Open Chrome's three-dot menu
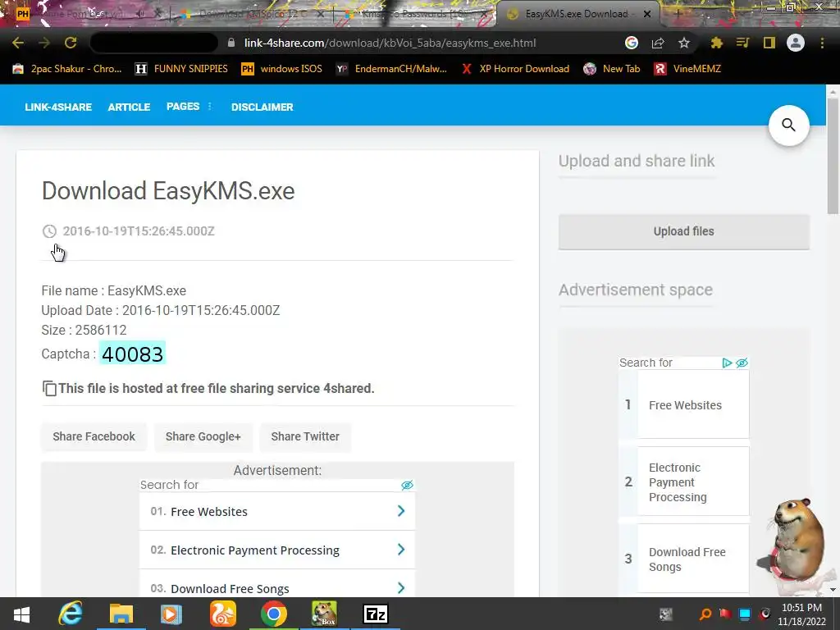 click(x=822, y=43)
